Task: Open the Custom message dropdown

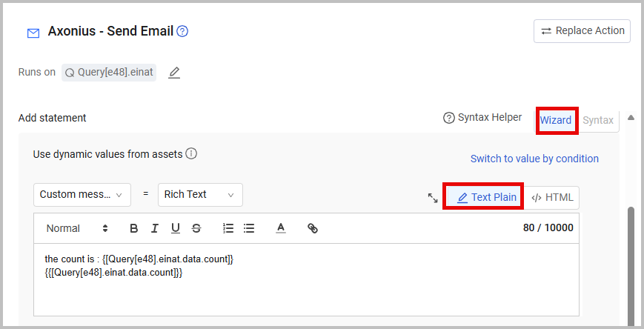Action: 82,195
